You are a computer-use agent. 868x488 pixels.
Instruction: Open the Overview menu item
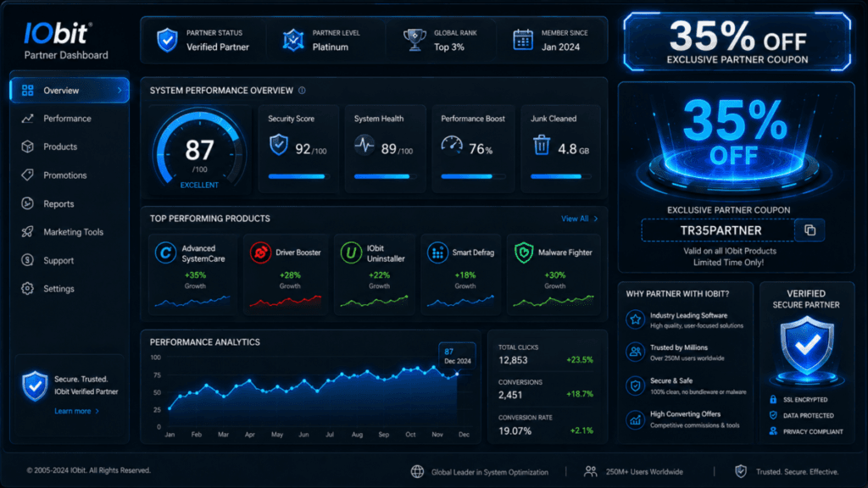(70, 90)
